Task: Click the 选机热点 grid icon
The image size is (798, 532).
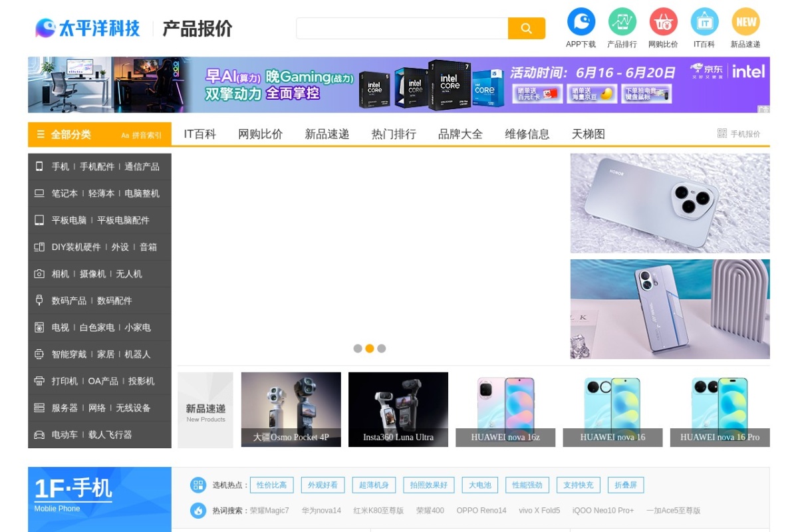Action: pyautogui.click(x=198, y=485)
